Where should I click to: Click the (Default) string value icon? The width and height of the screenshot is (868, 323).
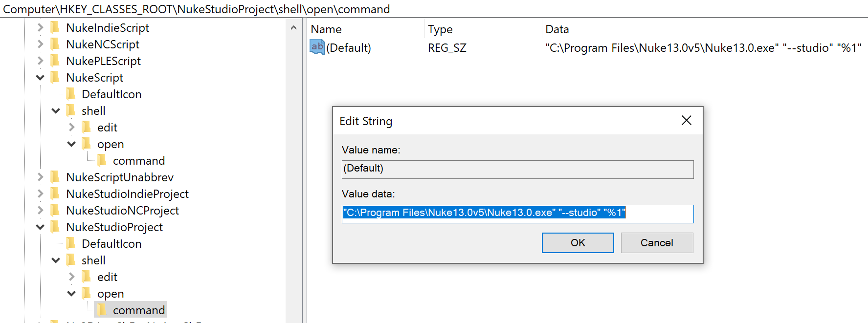(x=317, y=47)
